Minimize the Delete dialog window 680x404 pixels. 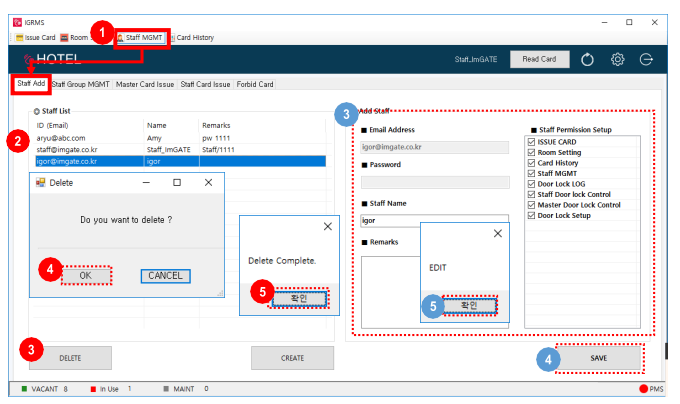146,182
